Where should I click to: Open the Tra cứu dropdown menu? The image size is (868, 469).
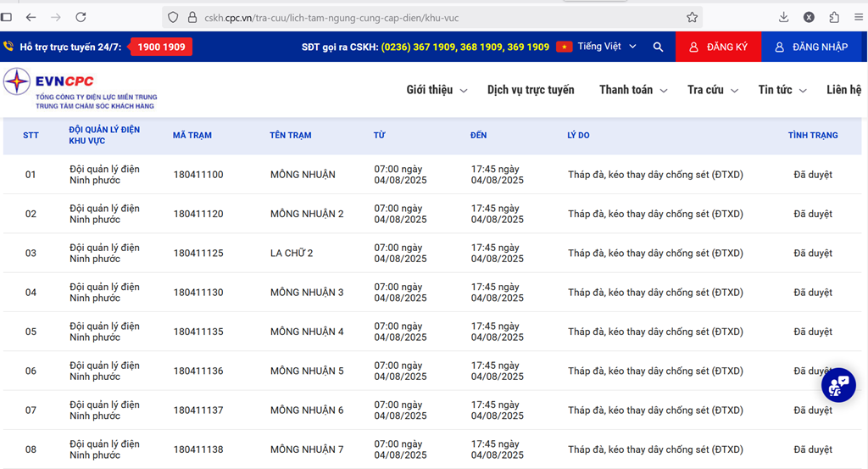coord(712,90)
